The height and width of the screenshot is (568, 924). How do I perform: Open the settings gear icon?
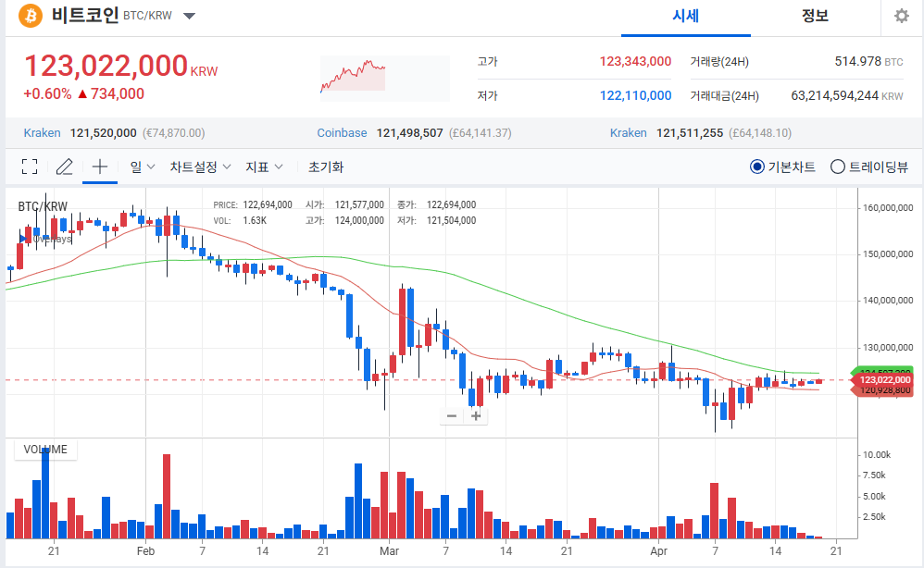coord(901,16)
